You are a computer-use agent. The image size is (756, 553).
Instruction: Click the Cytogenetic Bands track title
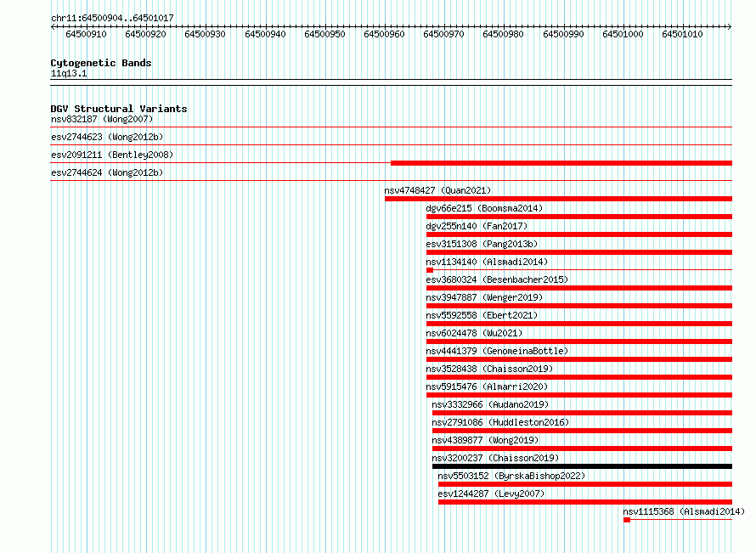coord(101,63)
